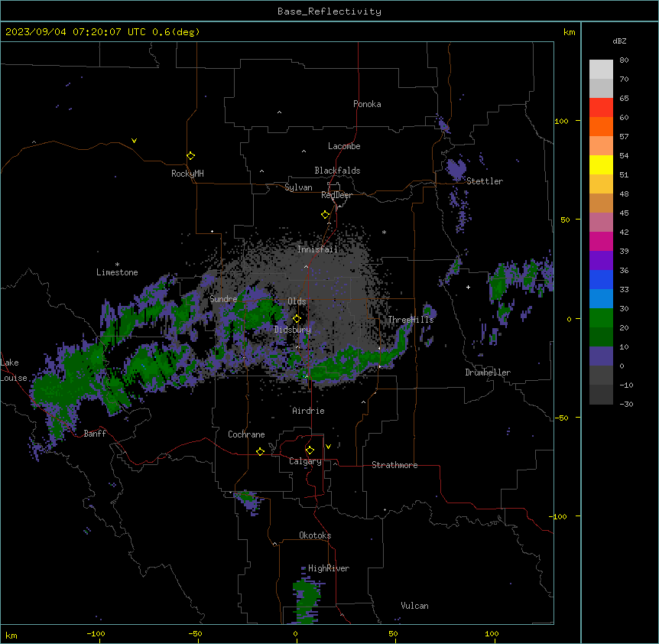Click the Innisfail city label
This screenshot has width=659, height=644.
[317, 249]
